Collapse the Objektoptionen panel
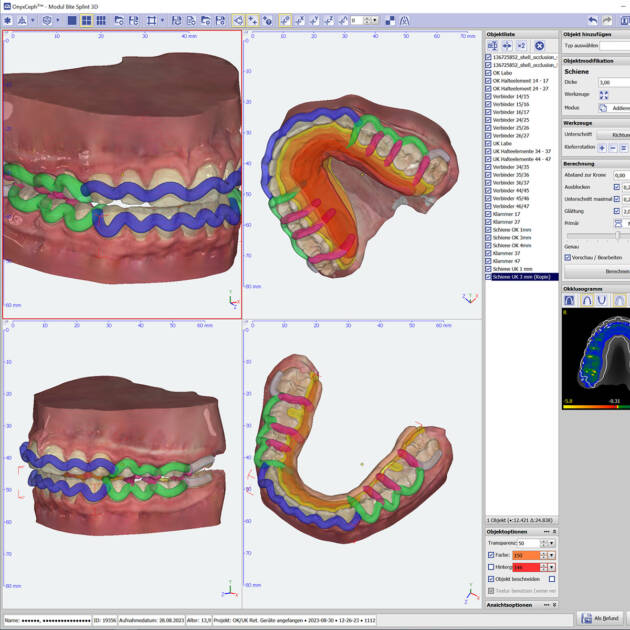The width and height of the screenshot is (630, 630). 554,532
